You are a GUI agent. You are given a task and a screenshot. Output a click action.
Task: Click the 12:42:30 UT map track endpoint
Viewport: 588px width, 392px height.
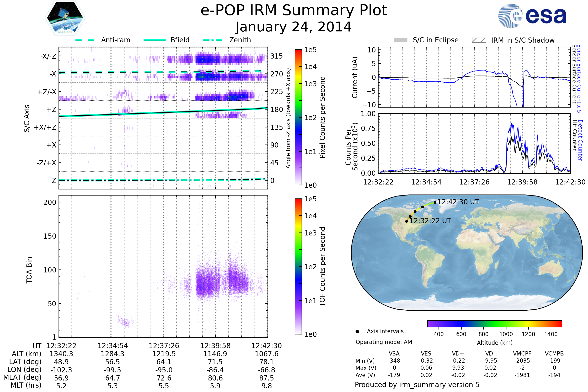[x=435, y=203]
